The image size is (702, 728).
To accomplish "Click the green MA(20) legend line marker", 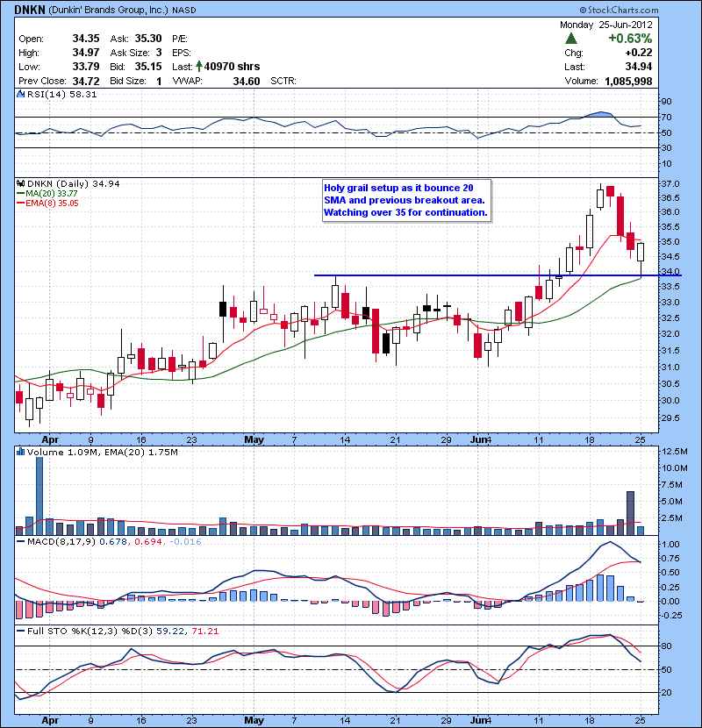I will 21,194.
